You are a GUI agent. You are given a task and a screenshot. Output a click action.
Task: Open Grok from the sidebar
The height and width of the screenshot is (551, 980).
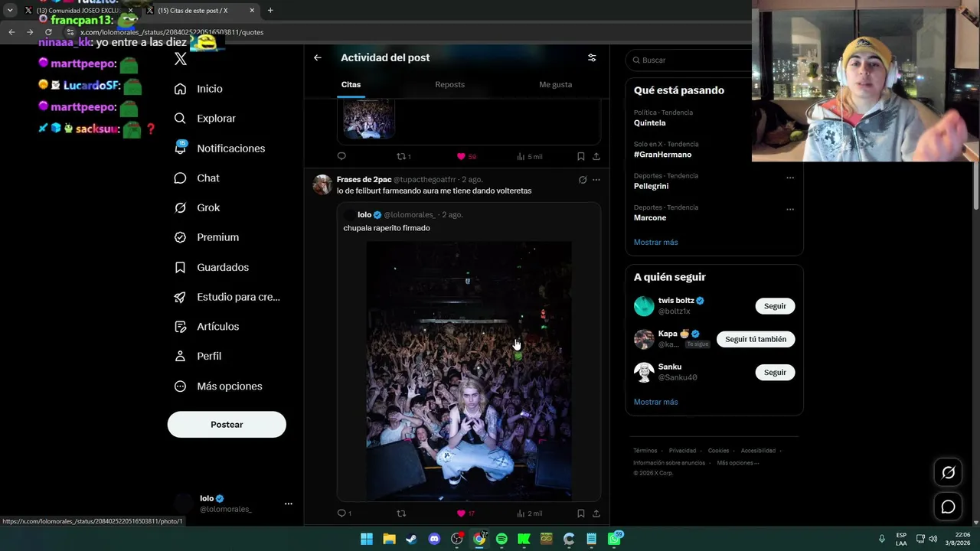197,208
